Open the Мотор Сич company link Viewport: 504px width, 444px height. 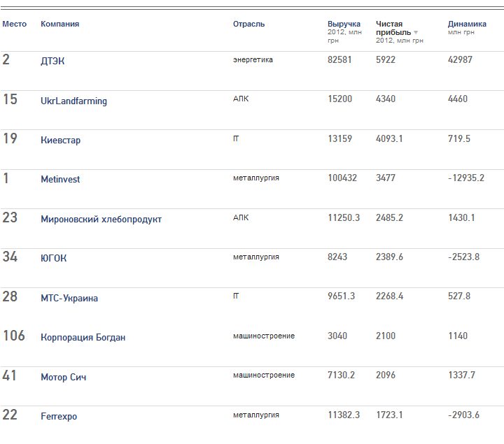(x=63, y=377)
